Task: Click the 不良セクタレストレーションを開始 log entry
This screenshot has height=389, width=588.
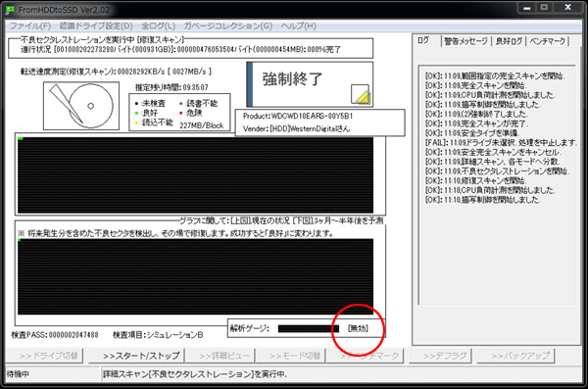Action: [497, 171]
